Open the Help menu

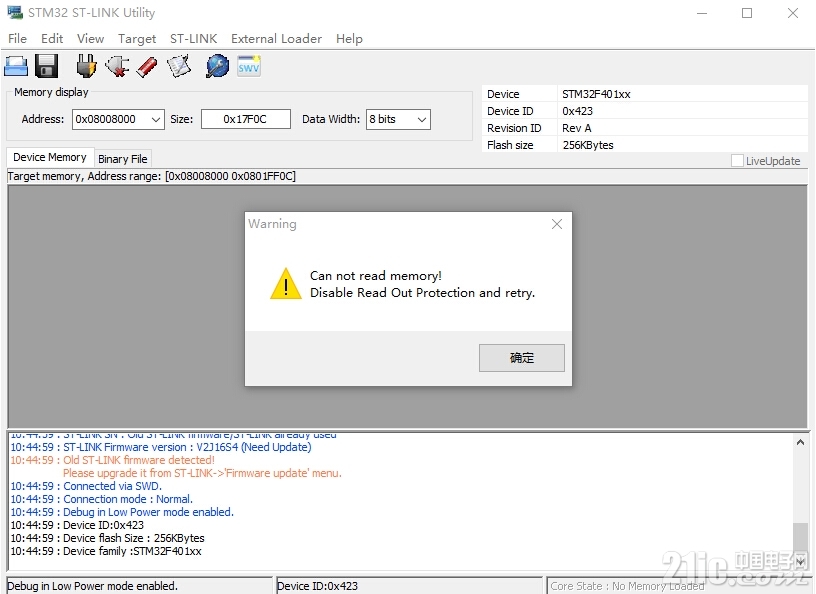point(349,39)
